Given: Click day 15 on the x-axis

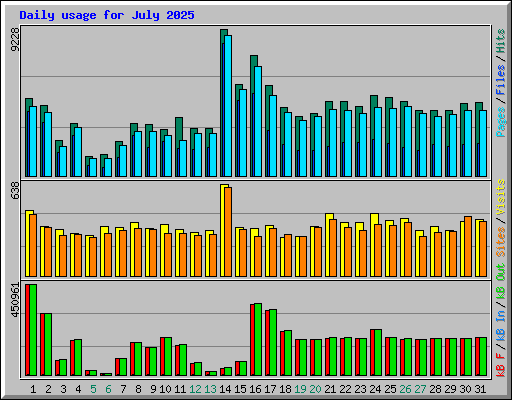Looking at the screenshot, I should coord(240,389).
